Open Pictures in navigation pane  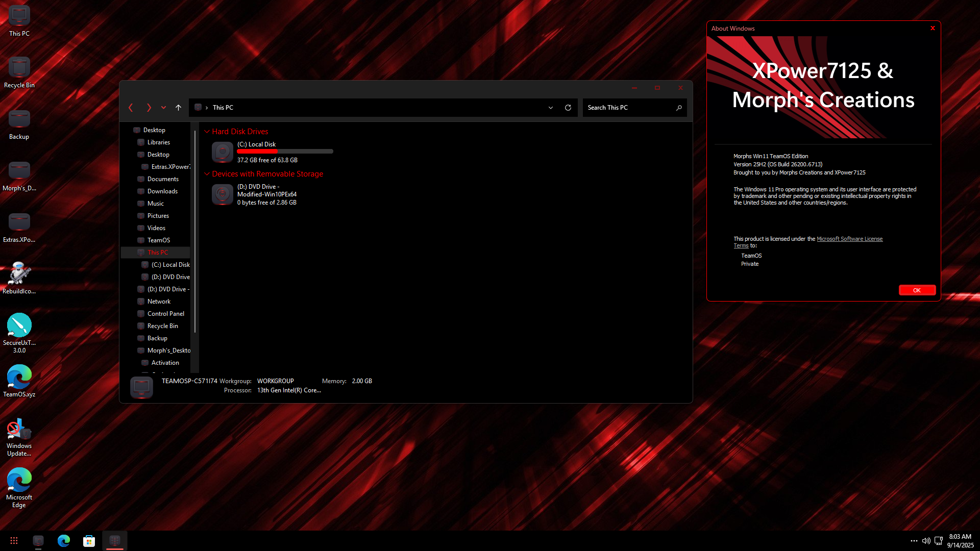(158, 216)
